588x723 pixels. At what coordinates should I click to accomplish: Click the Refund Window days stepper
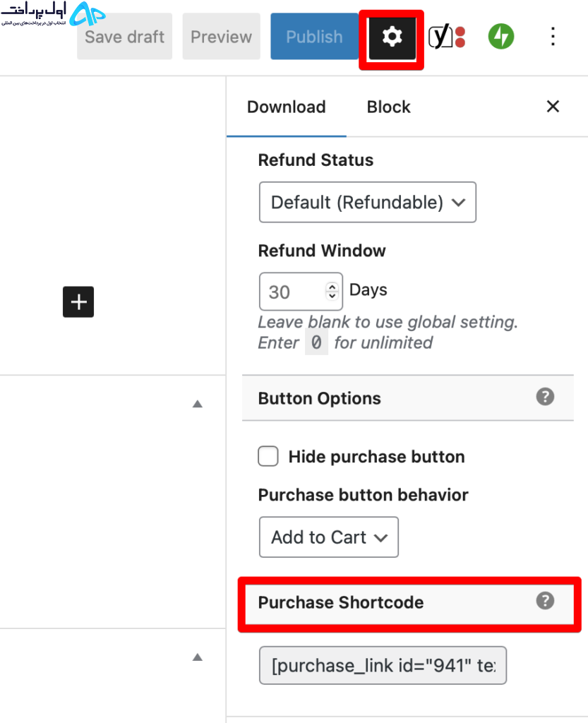(332, 292)
